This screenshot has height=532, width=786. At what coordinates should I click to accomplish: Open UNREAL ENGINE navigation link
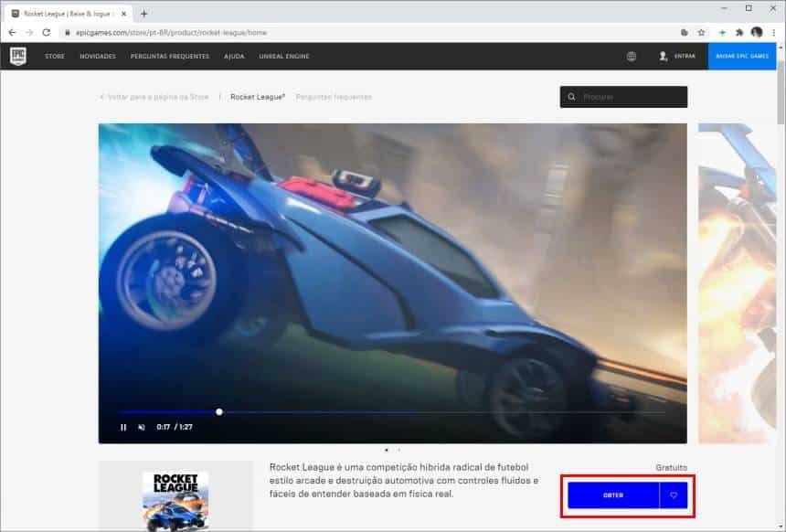tap(284, 56)
